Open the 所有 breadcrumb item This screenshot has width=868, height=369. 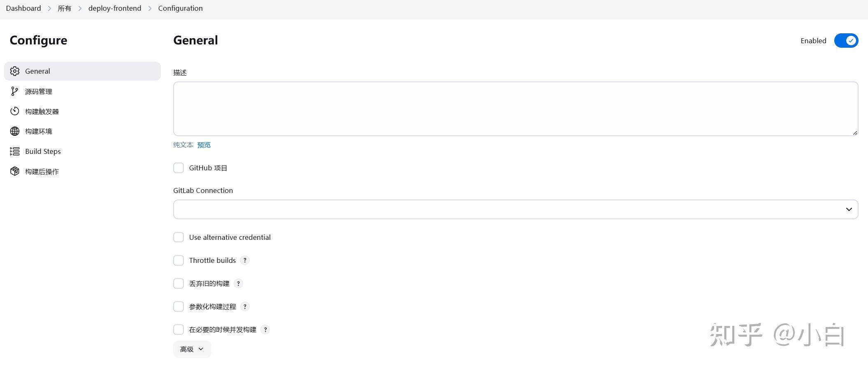point(65,8)
